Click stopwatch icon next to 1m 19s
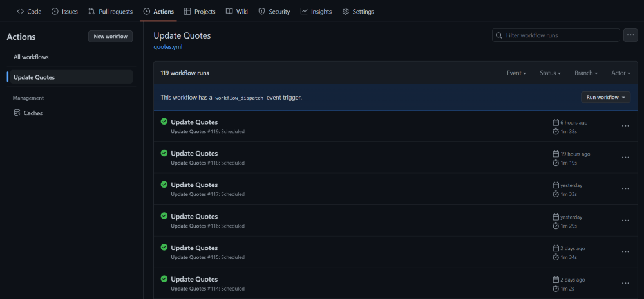Screen dimensions: 644x299 coord(556,163)
